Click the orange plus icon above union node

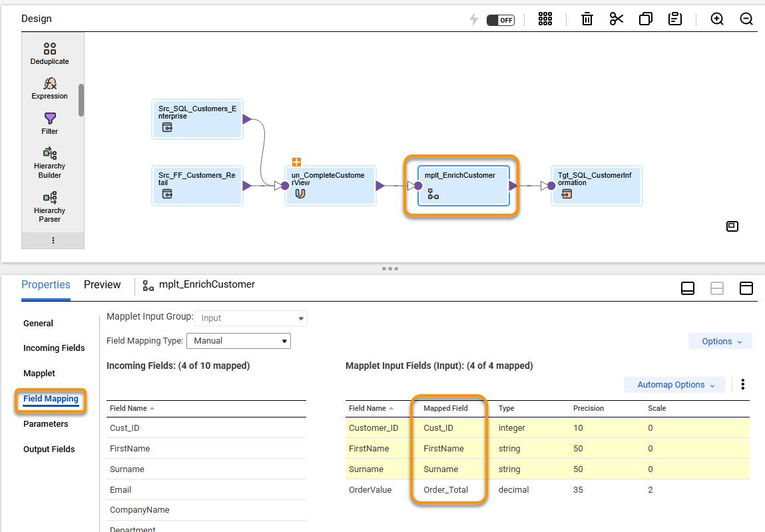pos(296,162)
